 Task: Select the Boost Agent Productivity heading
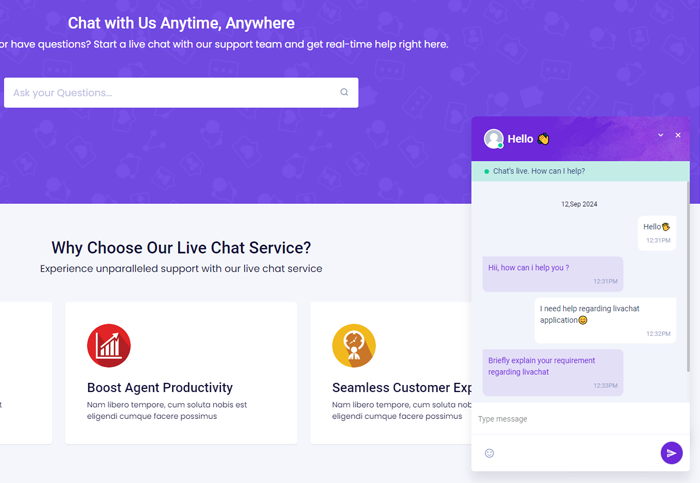[x=160, y=387]
